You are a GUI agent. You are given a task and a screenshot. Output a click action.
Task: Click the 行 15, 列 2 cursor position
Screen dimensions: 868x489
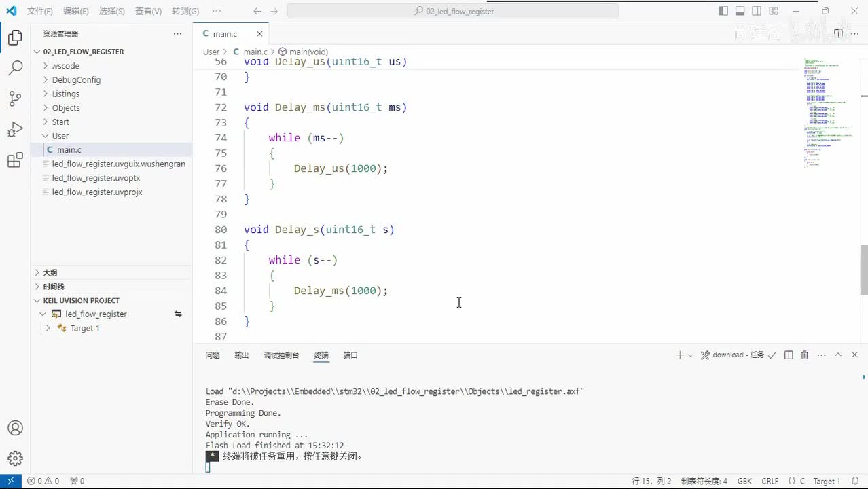(x=651, y=481)
